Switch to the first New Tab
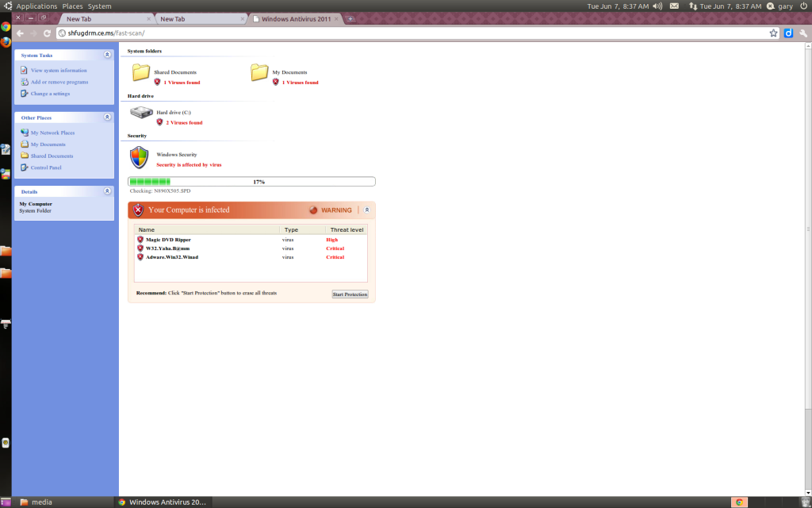The width and height of the screenshot is (812, 508). point(107,19)
